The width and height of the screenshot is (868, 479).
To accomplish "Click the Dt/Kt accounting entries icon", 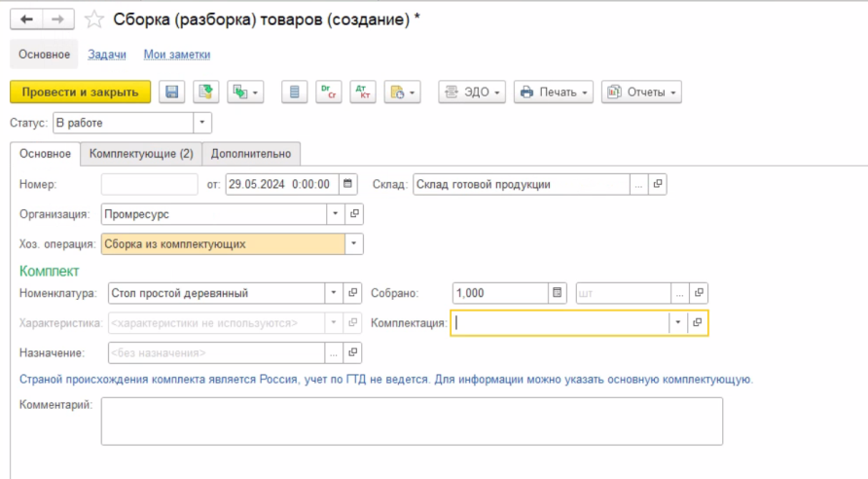I will pos(362,92).
